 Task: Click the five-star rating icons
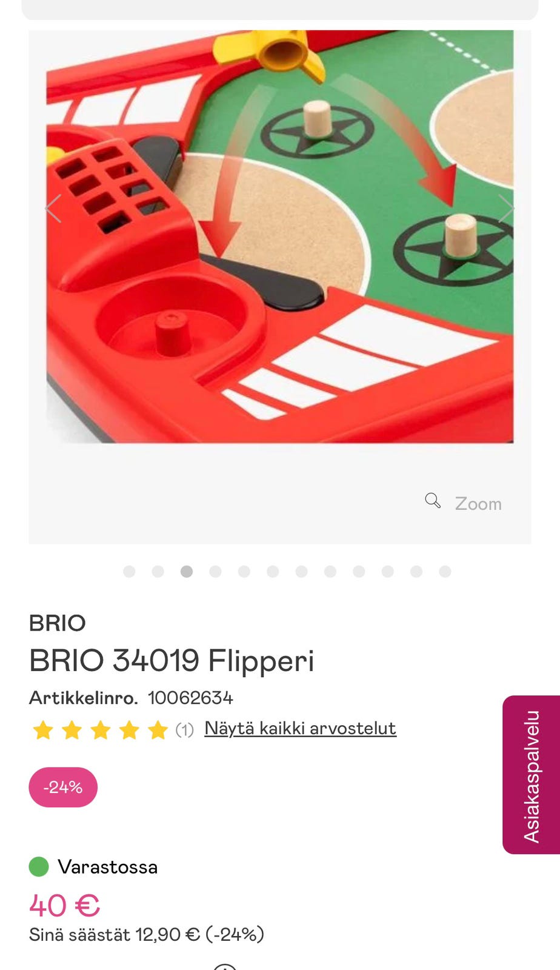coord(100,730)
